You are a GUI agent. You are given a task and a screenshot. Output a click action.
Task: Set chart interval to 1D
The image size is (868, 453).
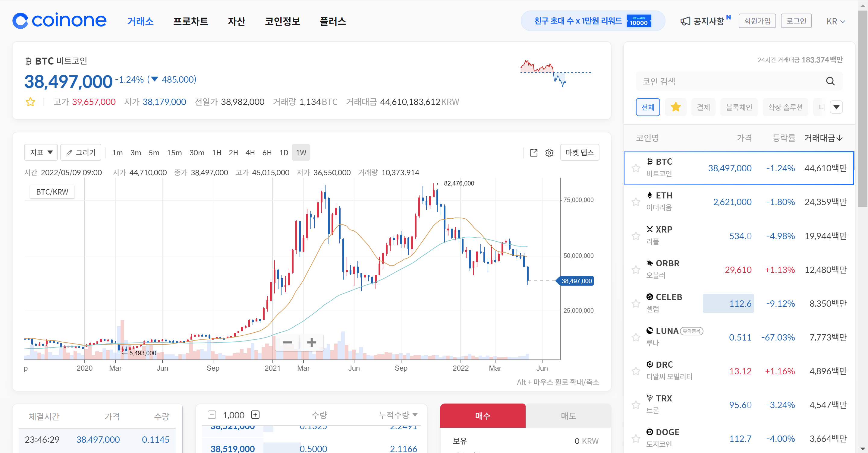[x=283, y=153]
